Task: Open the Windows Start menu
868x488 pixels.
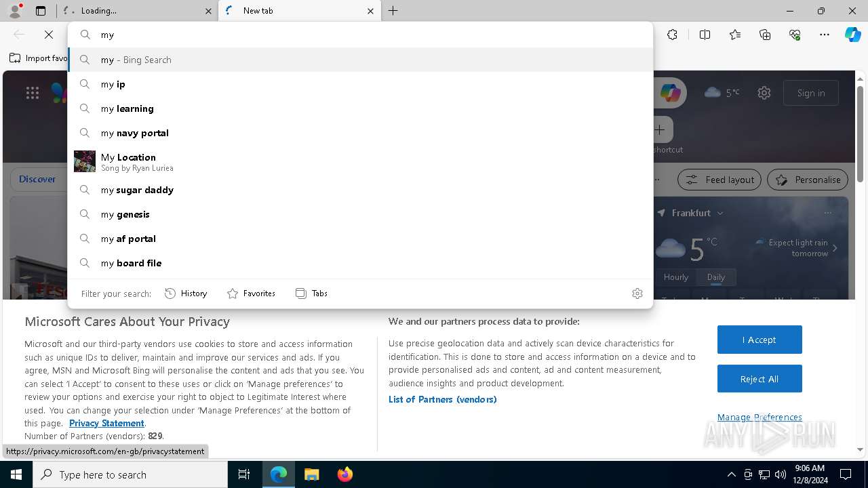Action: coord(16,474)
